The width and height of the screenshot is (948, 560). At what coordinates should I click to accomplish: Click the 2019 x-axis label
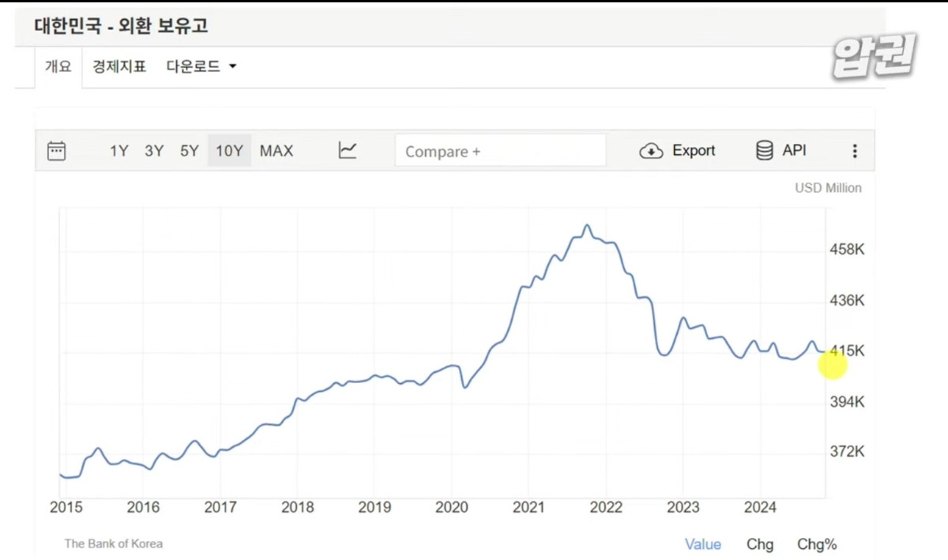click(374, 507)
